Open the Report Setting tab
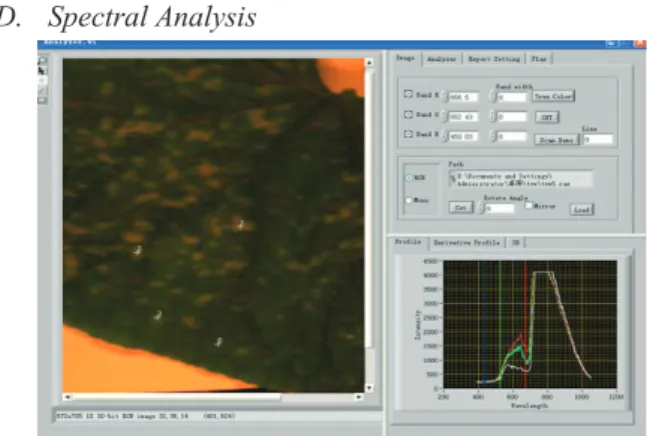Screen dimensions: 647x436 tap(494, 59)
